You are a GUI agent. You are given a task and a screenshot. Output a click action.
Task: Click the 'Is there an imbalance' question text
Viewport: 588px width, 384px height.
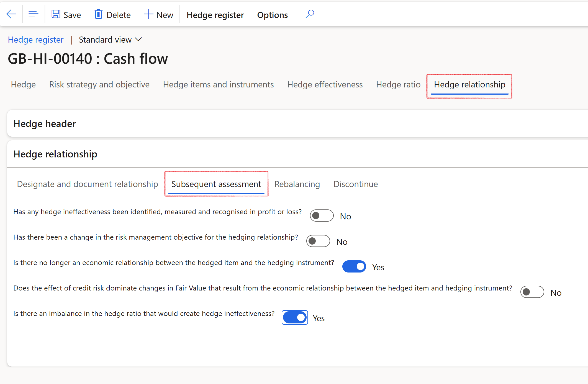(144, 313)
